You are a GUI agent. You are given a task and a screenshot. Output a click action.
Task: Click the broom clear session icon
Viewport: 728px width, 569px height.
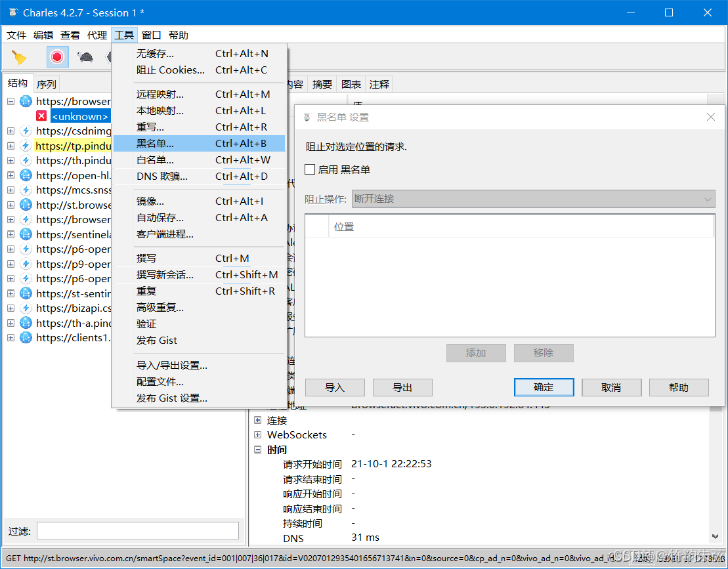coord(19,57)
